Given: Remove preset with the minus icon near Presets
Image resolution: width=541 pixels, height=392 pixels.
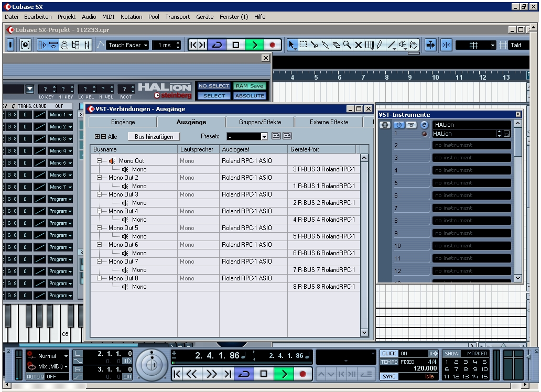Looking at the screenshot, I should tap(287, 136).
